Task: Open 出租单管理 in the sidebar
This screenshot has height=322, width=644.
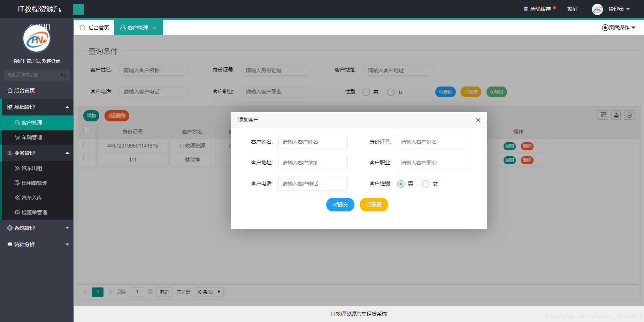Action: tap(37, 183)
